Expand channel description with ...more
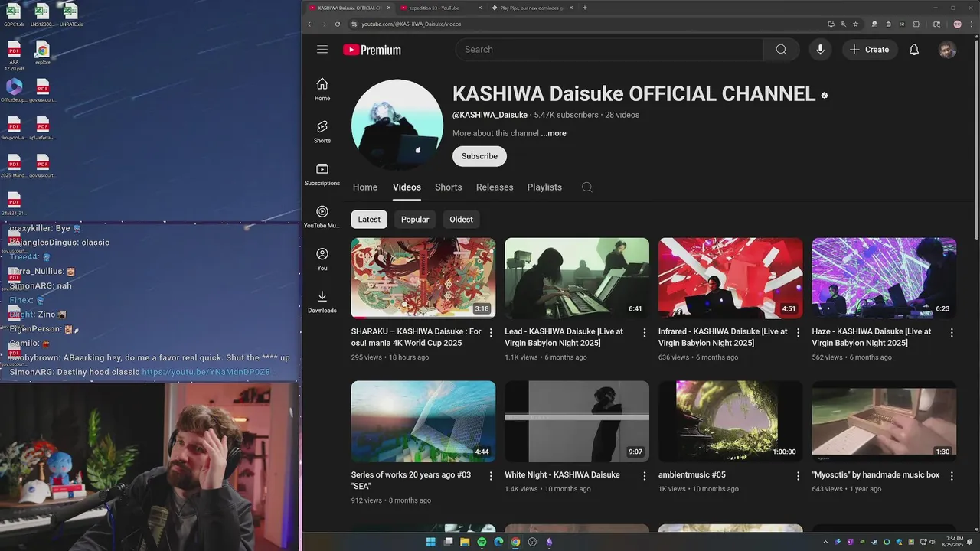Image resolution: width=980 pixels, height=551 pixels. coord(554,133)
